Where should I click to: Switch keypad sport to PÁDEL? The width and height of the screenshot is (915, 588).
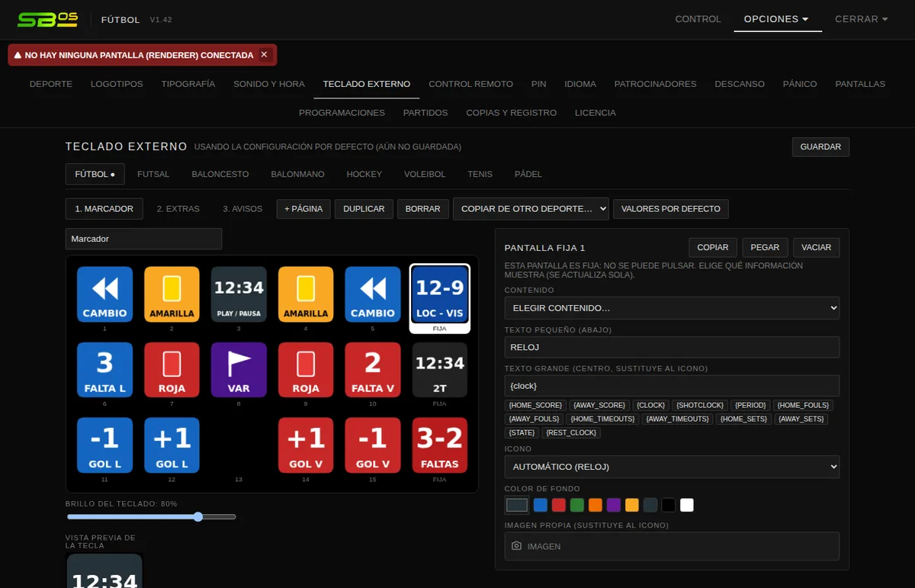(528, 174)
